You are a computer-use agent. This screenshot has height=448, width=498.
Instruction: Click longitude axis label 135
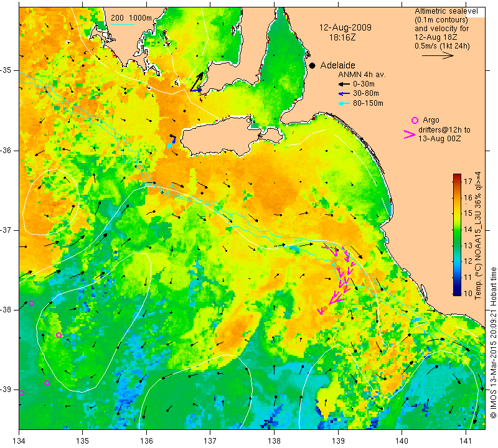(83, 441)
